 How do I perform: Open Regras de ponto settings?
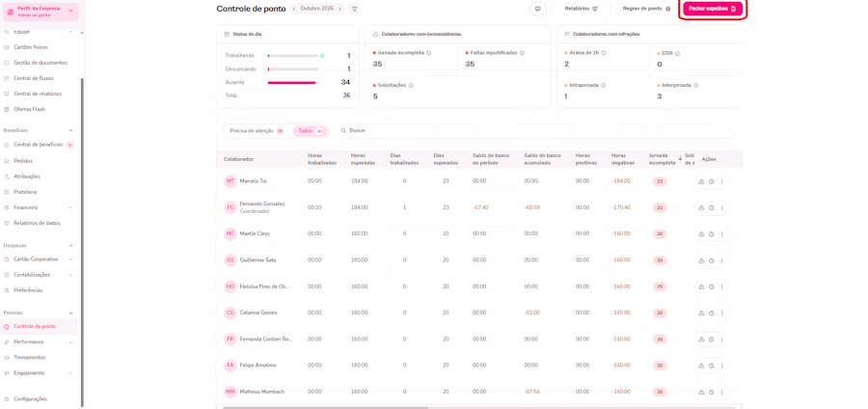coord(646,9)
